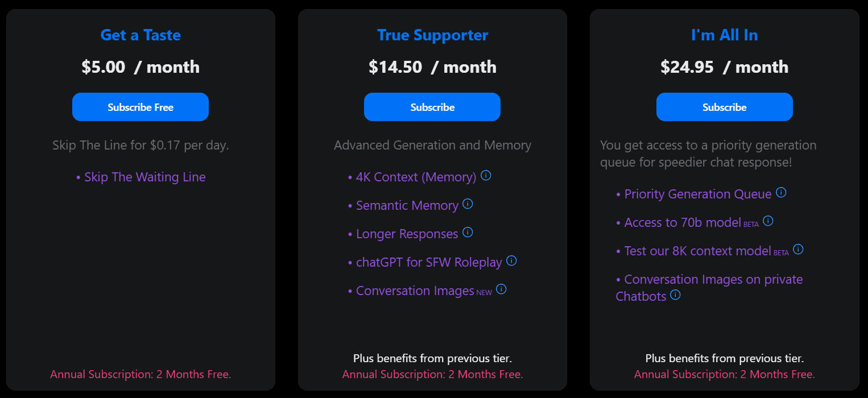Viewport: 868px width, 398px height.
Task: Click Annual Subscription note under Get a Taste
Action: (140, 375)
